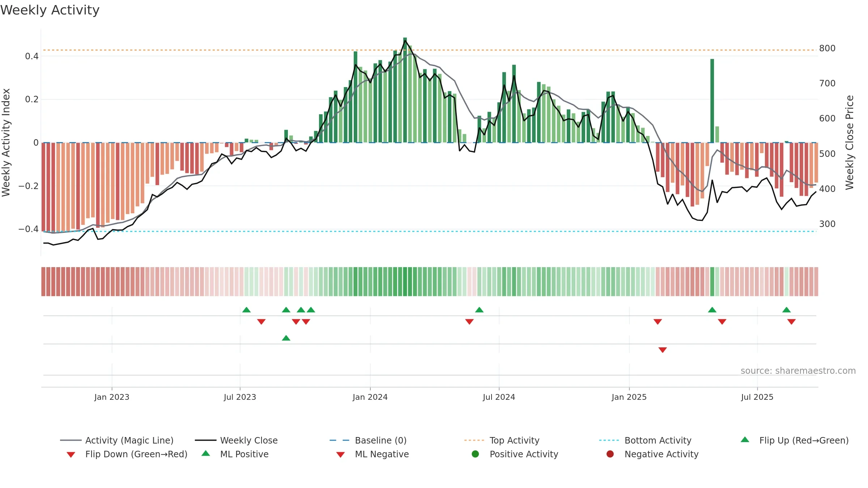This screenshot has height=488, width=868.
Task: Click the flip-down marker just before Jul 2024
Action: (469, 322)
